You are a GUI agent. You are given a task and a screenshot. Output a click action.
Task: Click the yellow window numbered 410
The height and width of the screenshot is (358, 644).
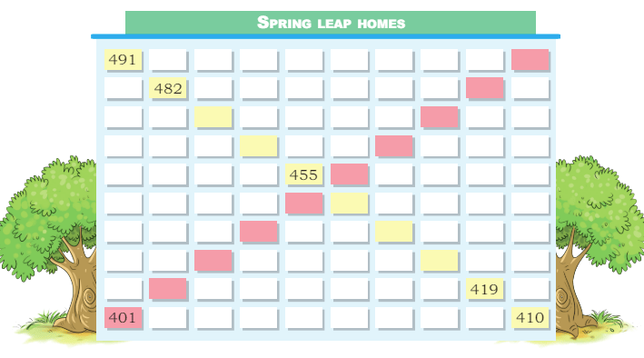pyautogui.click(x=530, y=318)
